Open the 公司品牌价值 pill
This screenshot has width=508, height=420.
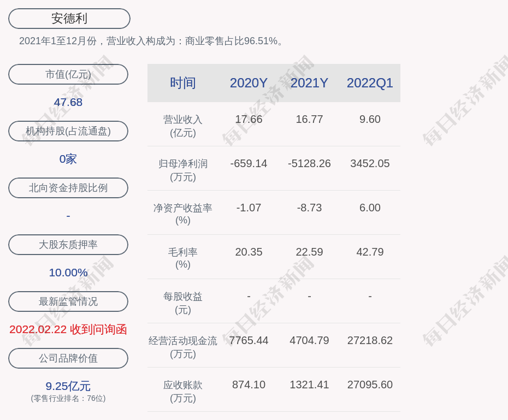[68, 358]
